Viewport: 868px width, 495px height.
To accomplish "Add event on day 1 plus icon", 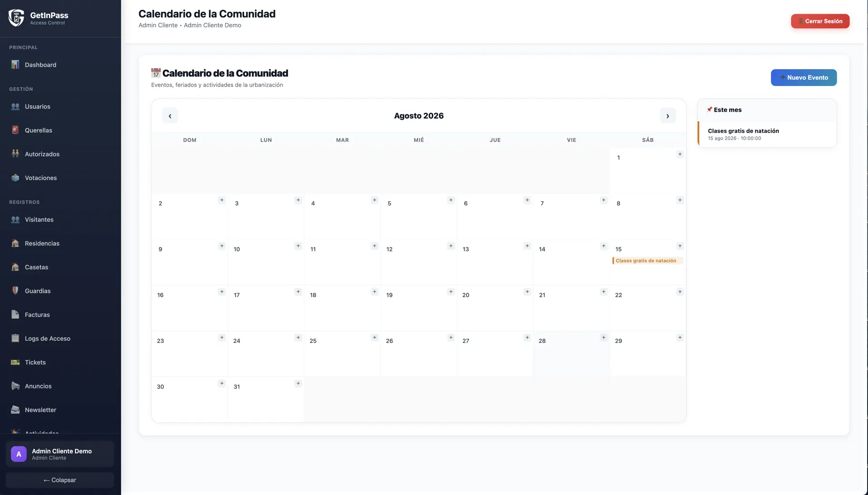I will click(680, 154).
